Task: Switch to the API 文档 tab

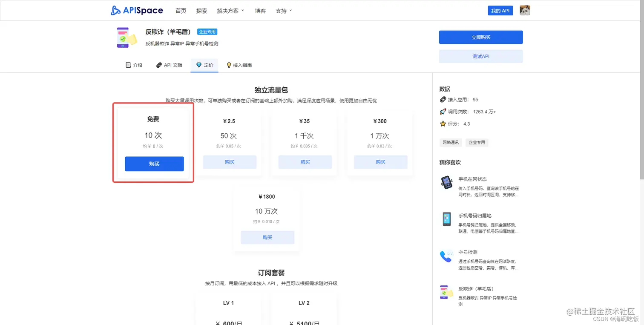Action: (x=173, y=65)
